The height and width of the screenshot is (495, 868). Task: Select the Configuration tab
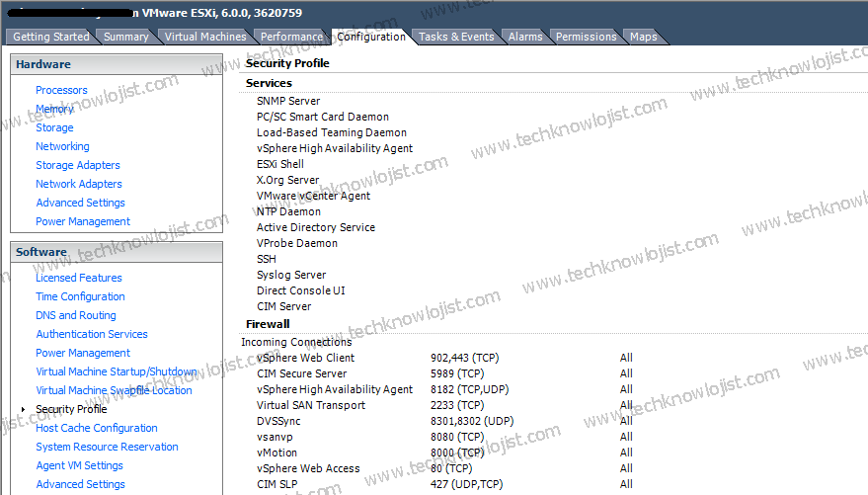(371, 37)
